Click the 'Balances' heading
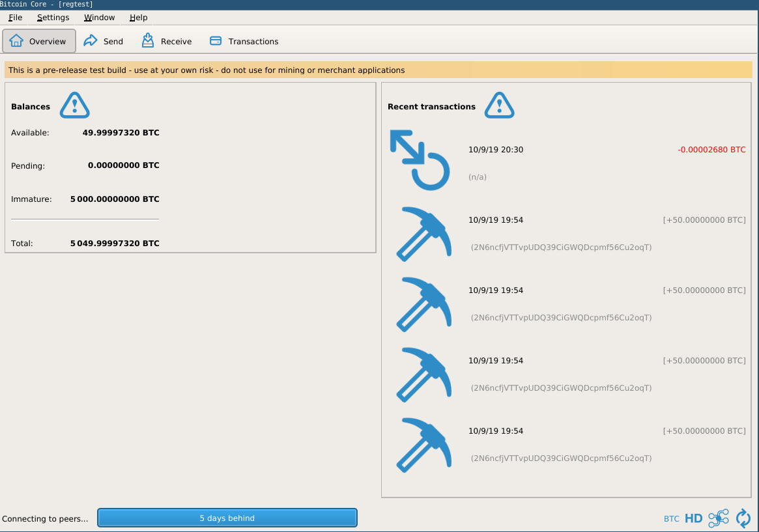This screenshot has height=532, width=759. pyautogui.click(x=31, y=107)
